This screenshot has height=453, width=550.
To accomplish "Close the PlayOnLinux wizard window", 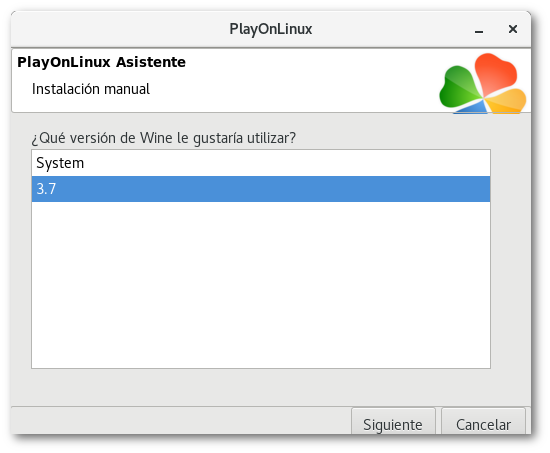I will [x=513, y=29].
